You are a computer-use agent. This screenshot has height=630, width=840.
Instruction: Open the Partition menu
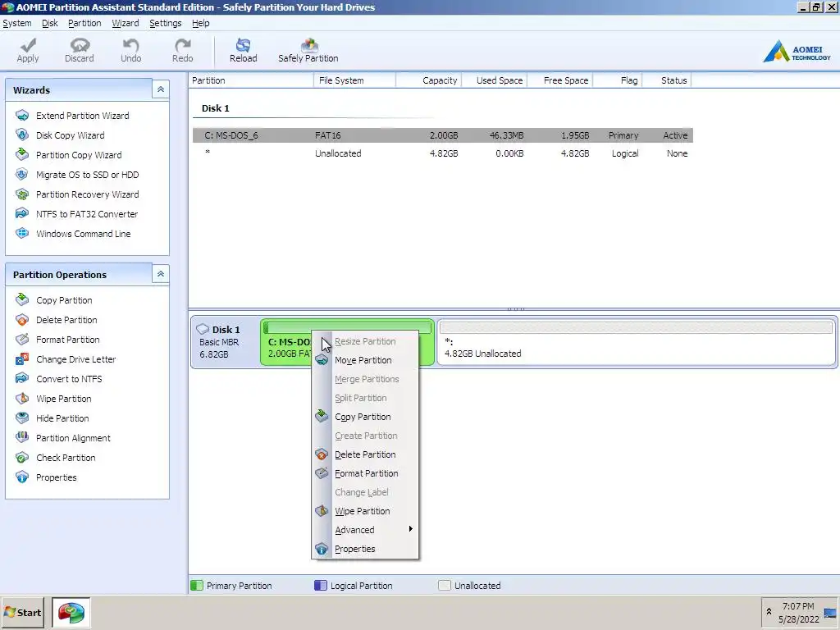click(x=84, y=23)
